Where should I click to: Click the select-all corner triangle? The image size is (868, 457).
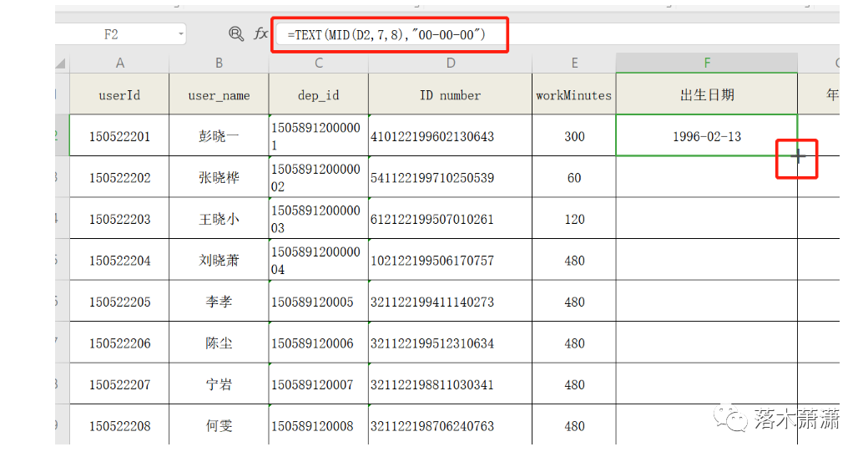point(61,63)
